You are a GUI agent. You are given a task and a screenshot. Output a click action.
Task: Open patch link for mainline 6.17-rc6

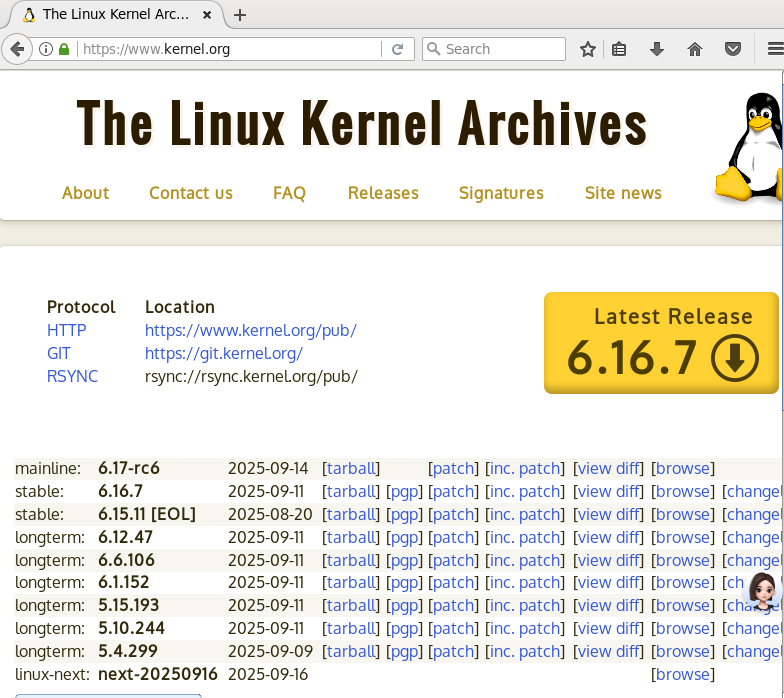click(x=454, y=468)
